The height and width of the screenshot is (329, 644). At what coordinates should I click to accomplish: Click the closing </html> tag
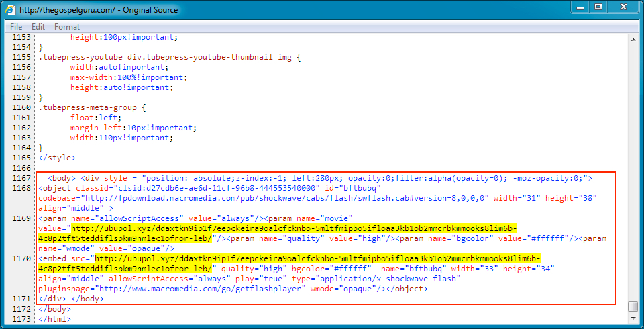[x=55, y=319]
